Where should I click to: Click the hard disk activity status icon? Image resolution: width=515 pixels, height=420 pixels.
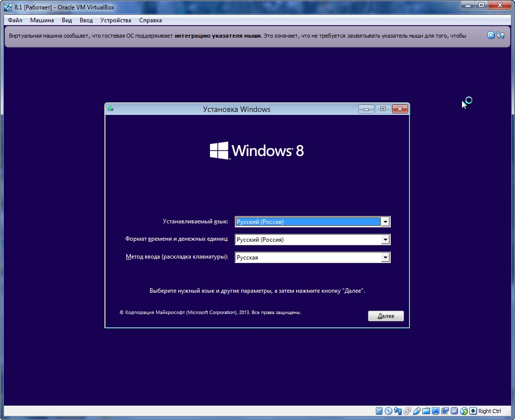(379, 411)
